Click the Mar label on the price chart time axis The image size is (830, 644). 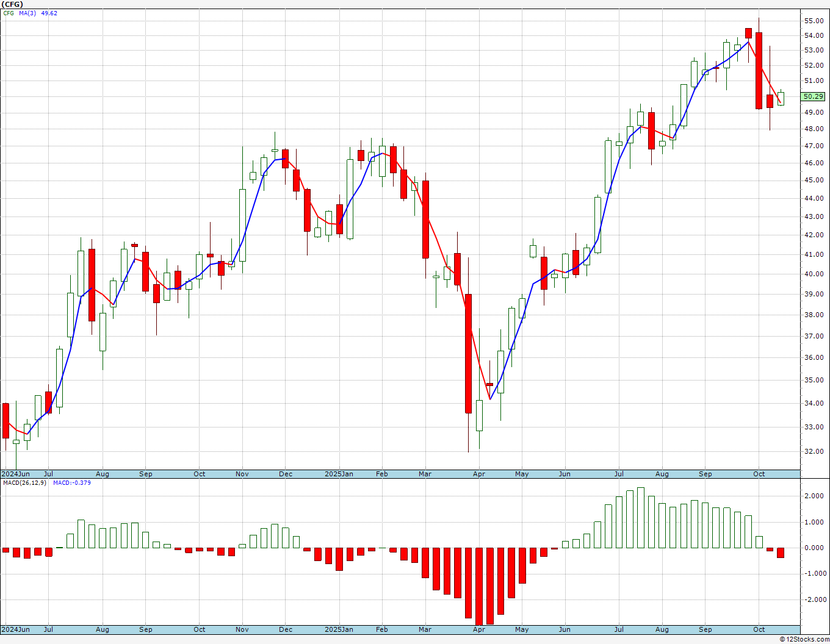[x=425, y=474]
